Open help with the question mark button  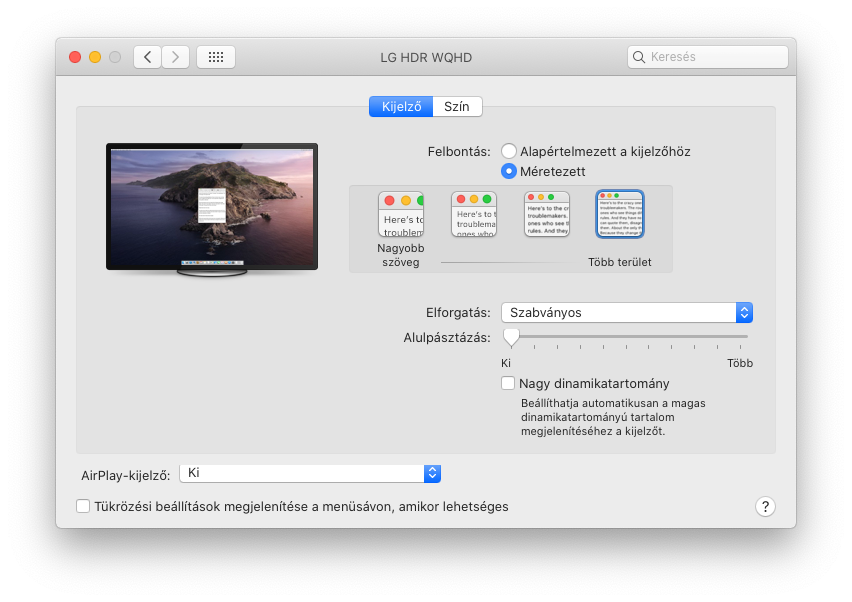(765, 506)
